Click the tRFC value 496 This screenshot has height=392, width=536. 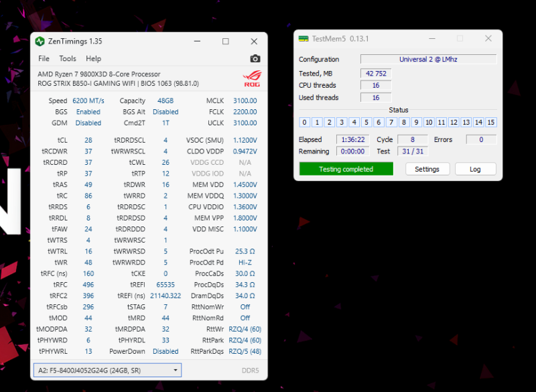[x=88, y=285]
